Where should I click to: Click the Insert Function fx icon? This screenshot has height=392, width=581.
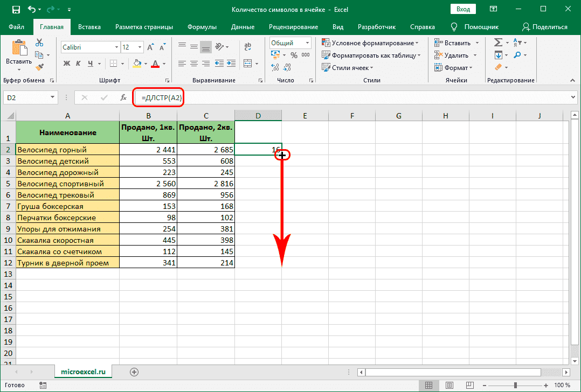[123, 97]
